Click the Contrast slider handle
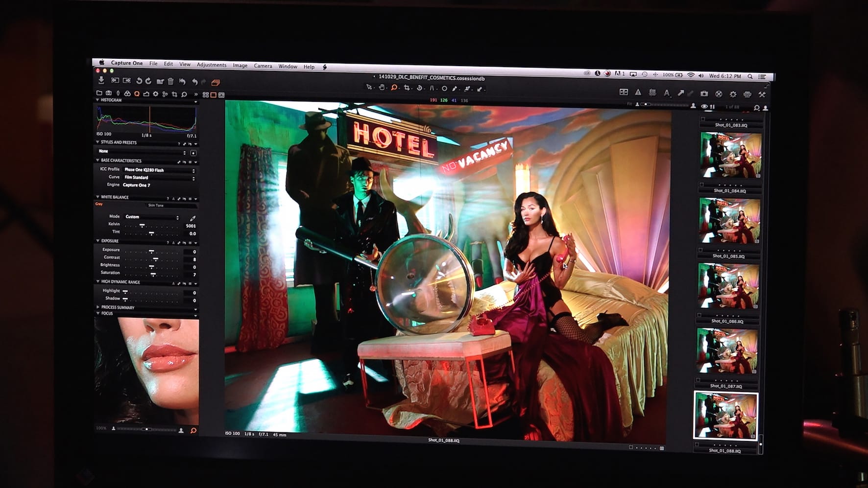Screen dimensions: 868x488 [156, 258]
